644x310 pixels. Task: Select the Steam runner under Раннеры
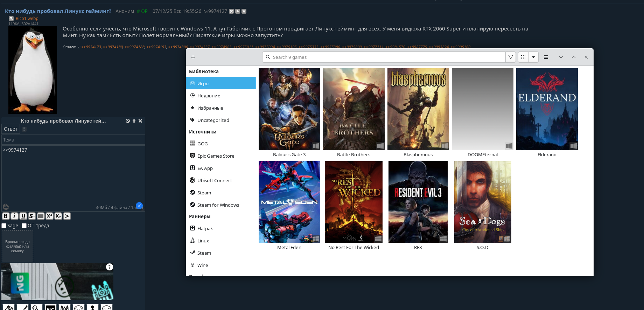[221, 253]
